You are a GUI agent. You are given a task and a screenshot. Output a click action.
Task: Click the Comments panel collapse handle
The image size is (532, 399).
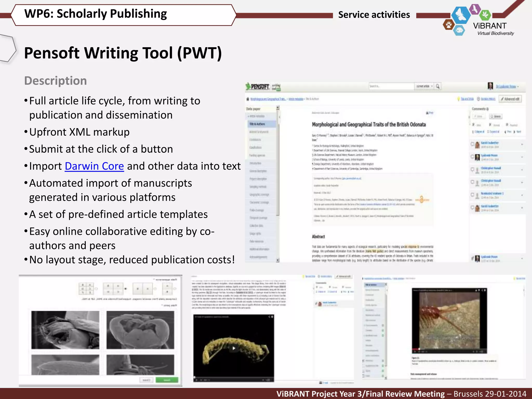[x=469, y=117]
